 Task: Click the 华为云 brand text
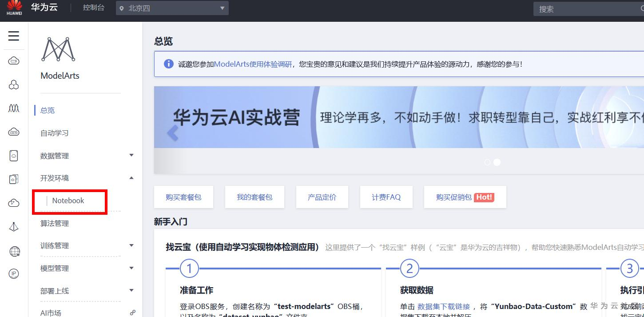(x=44, y=8)
